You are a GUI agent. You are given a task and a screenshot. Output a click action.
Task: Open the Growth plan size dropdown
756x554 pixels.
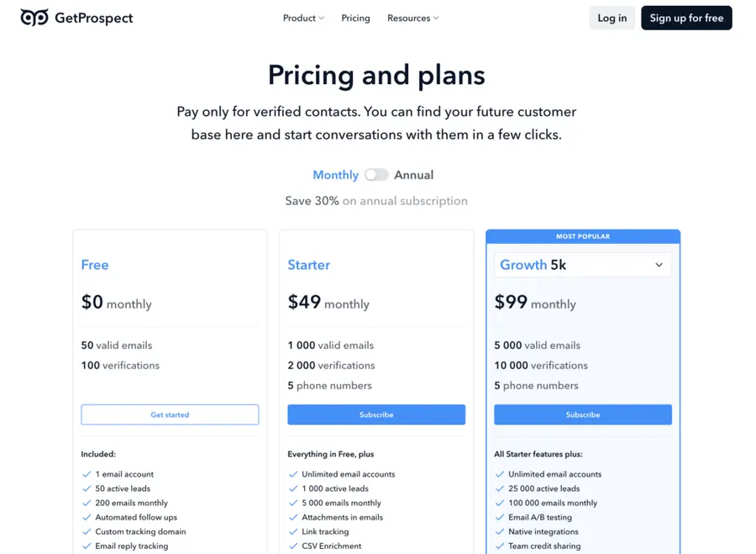click(582, 264)
